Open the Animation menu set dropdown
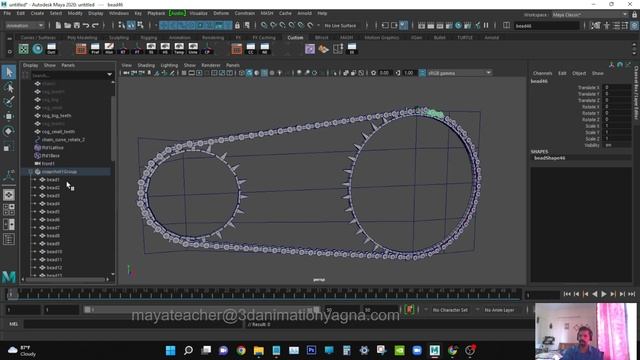Image resolution: width=640 pixels, height=360 pixels. coord(24,25)
